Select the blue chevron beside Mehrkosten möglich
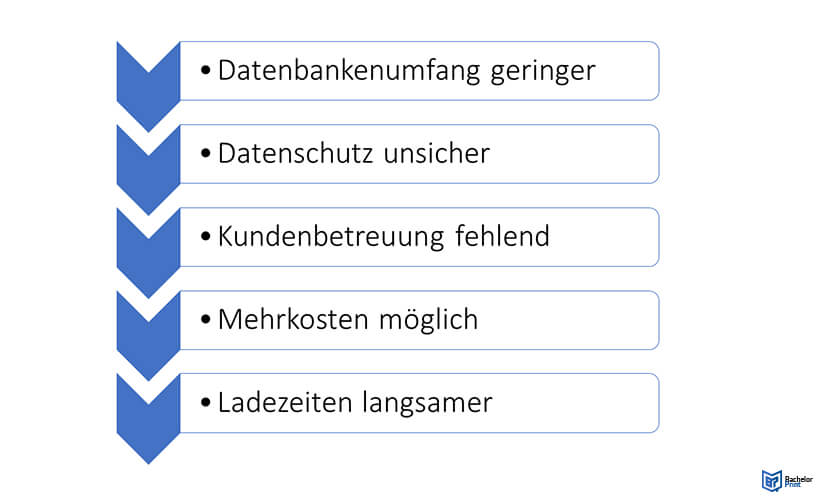The width and height of the screenshot is (825, 500). point(148,336)
